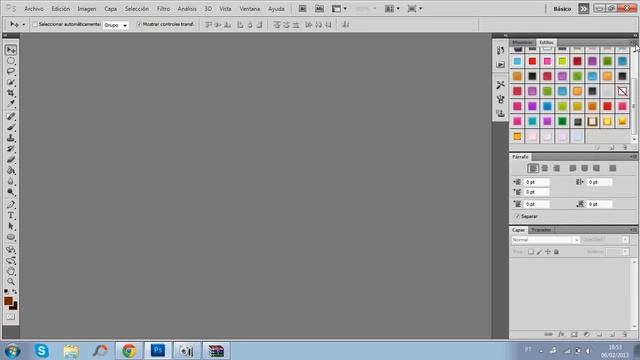Viewport: 640px width, 360px height.
Task: Select the Ellipse shape tool
Action: [11, 237]
